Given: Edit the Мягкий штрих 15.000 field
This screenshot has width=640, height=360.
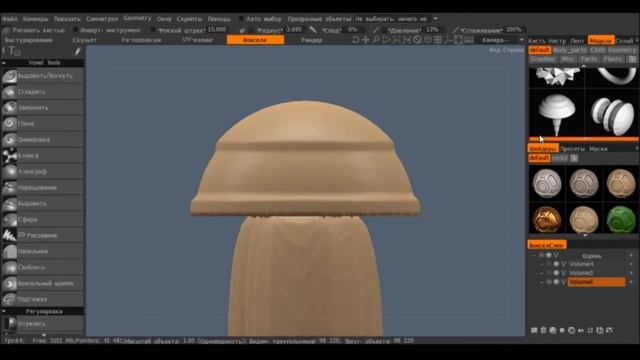Looking at the screenshot, I should coord(217,29).
